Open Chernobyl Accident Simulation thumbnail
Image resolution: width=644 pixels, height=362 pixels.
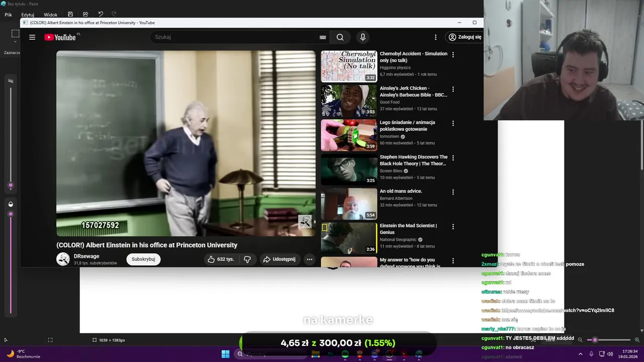349,66
